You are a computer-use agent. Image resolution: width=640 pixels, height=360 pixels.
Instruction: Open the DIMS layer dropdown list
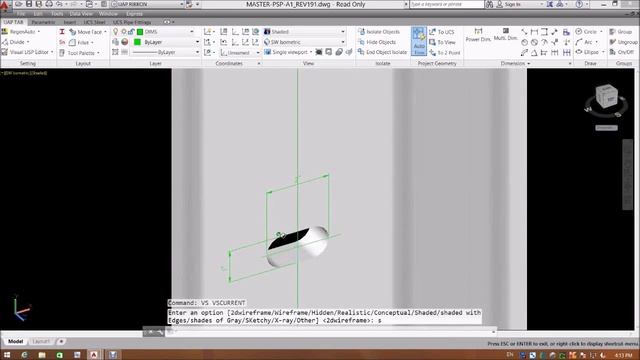point(192,31)
